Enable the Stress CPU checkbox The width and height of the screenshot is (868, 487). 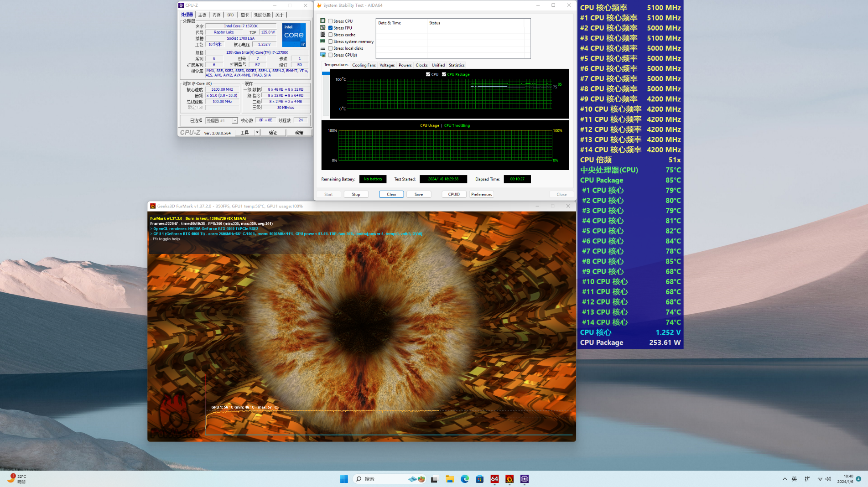330,21
